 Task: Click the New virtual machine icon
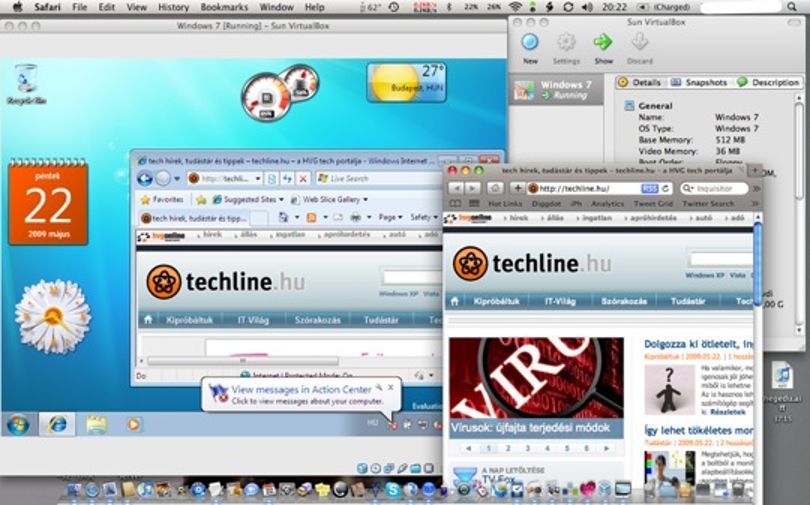coord(529,42)
